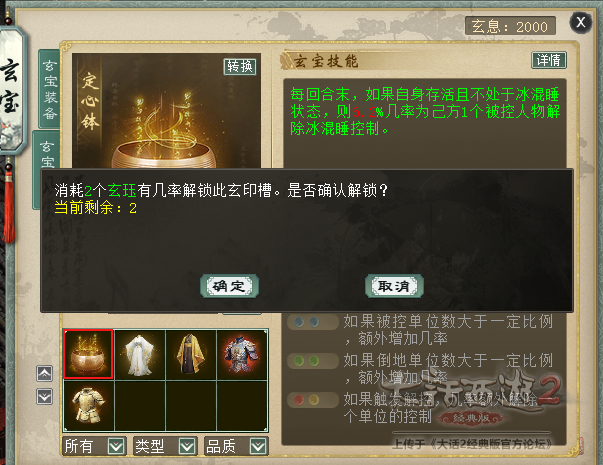Select the white robe item
Screen dimensions: 603x465
(140, 354)
